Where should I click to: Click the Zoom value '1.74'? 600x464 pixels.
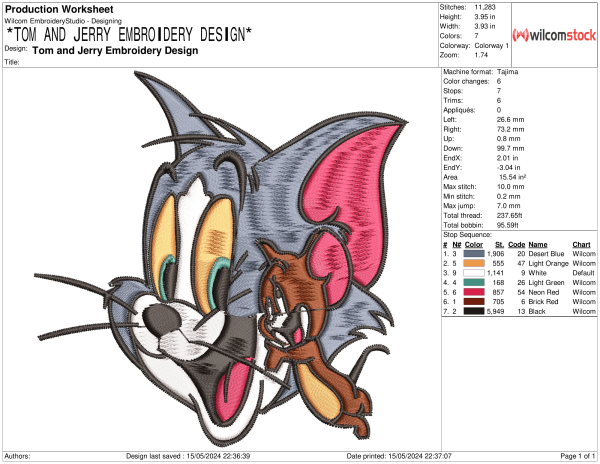[481, 55]
